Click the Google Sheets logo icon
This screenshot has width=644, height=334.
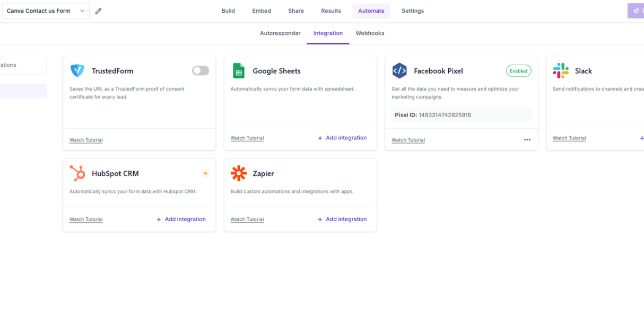click(238, 71)
